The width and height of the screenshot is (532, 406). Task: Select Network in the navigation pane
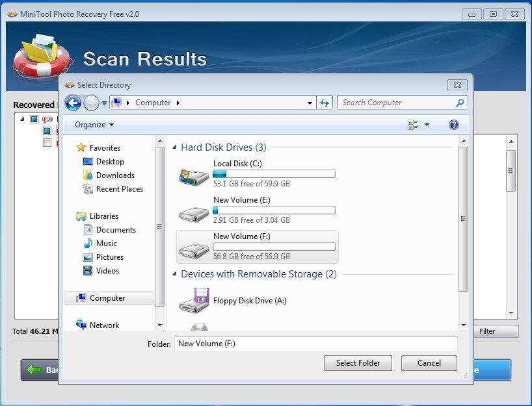point(104,325)
